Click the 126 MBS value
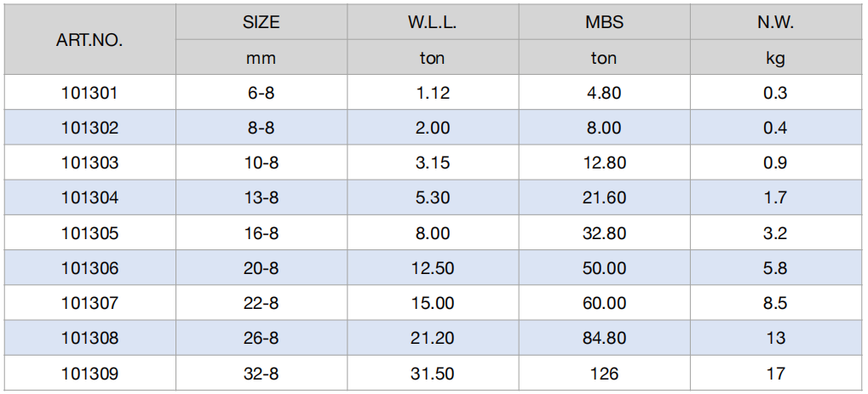The height and width of the screenshot is (394, 868). point(604,373)
